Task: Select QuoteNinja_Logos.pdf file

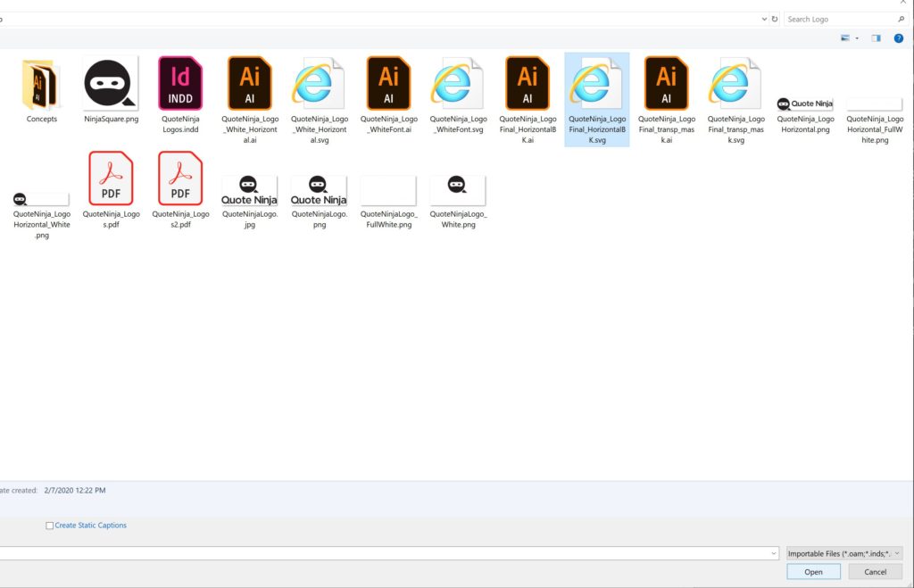Action: click(111, 189)
